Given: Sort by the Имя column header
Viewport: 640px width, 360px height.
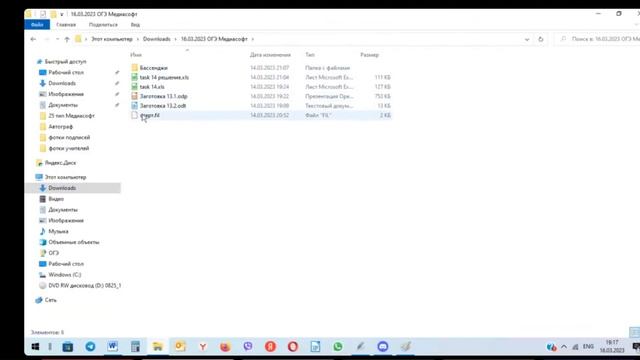Looking at the screenshot, I should pyautogui.click(x=136, y=55).
